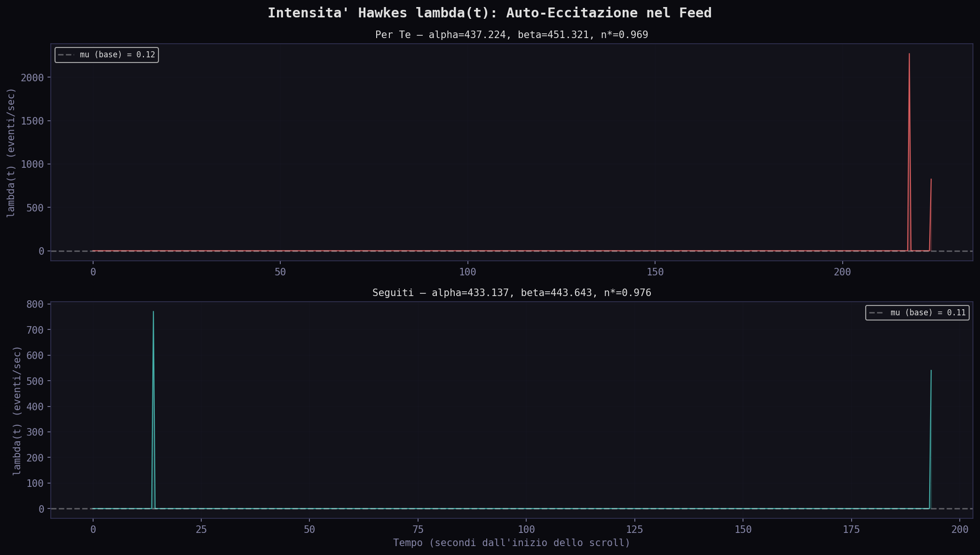Click the second teal spike near 193s
The height and width of the screenshot is (555, 980).
(x=931, y=371)
